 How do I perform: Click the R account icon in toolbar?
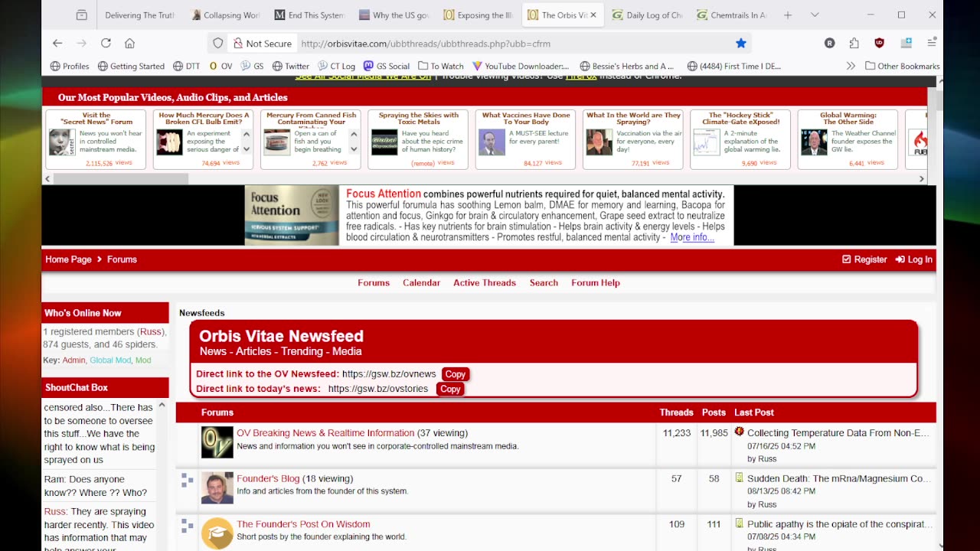829,44
